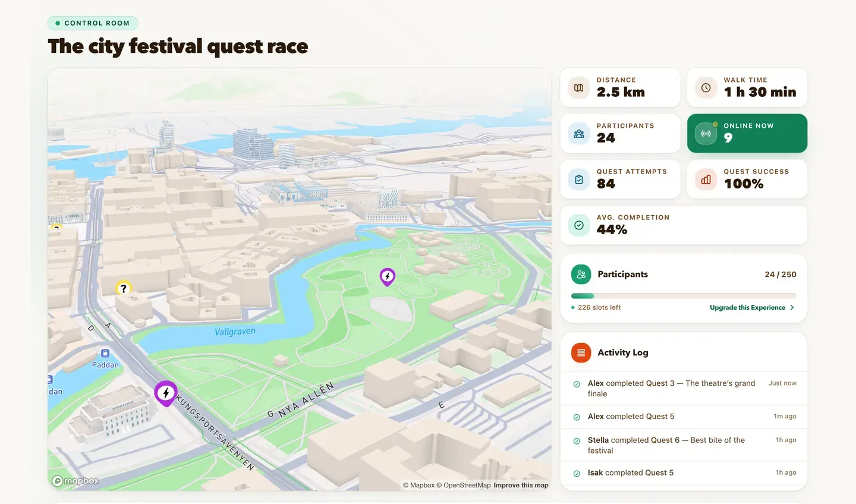Viewport: 856px width, 504px height.
Task: Open the Mapbox attribution text link
Action: coord(419,485)
